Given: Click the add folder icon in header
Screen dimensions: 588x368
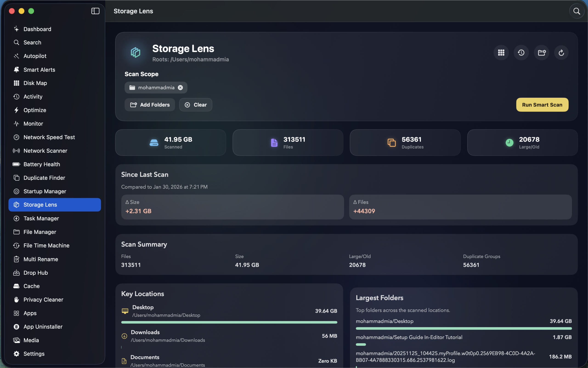Looking at the screenshot, I should [x=542, y=53].
